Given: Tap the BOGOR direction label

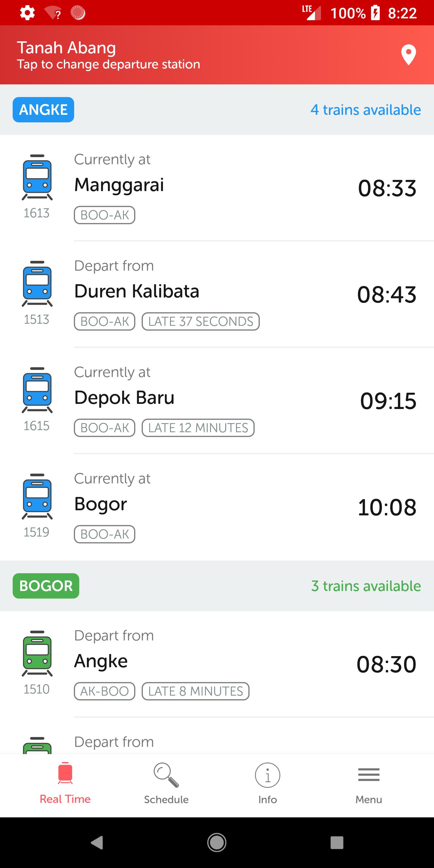Looking at the screenshot, I should pos(46,586).
